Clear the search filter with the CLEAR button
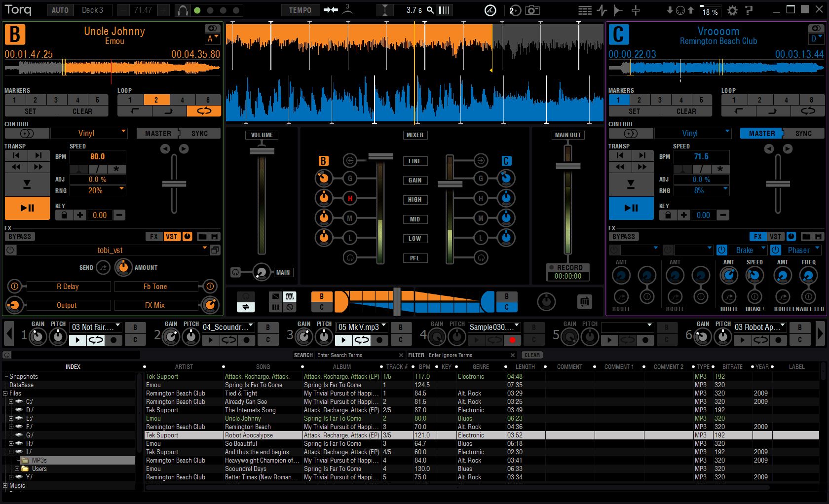Image resolution: width=829 pixels, height=504 pixels. click(532, 355)
